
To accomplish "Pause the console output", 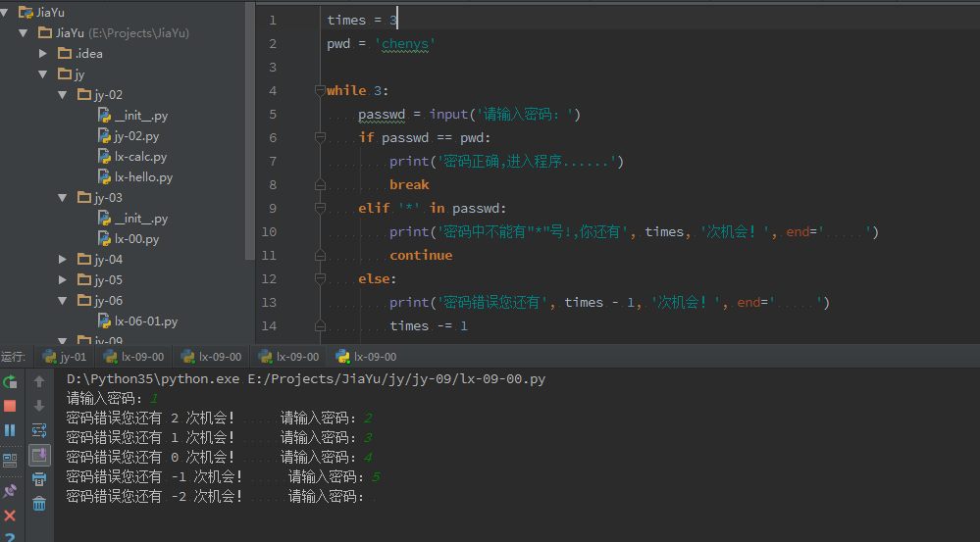I will (x=10, y=429).
